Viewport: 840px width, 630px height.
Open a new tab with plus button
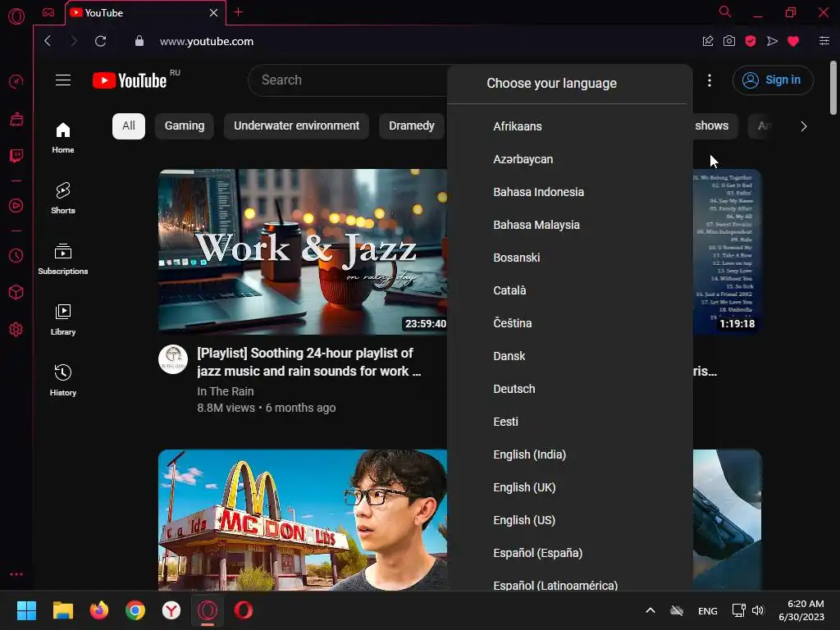[x=239, y=12]
